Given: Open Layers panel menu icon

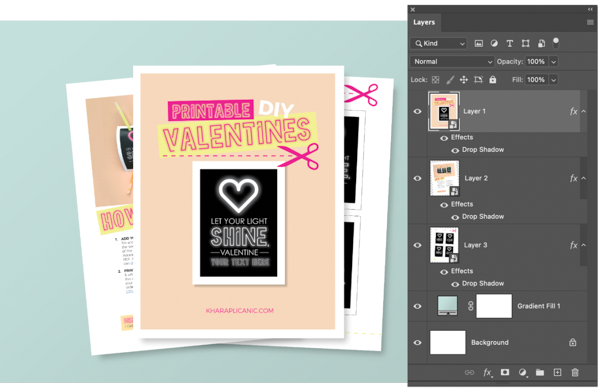Looking at the screenshot, I should tap(590, 23).
